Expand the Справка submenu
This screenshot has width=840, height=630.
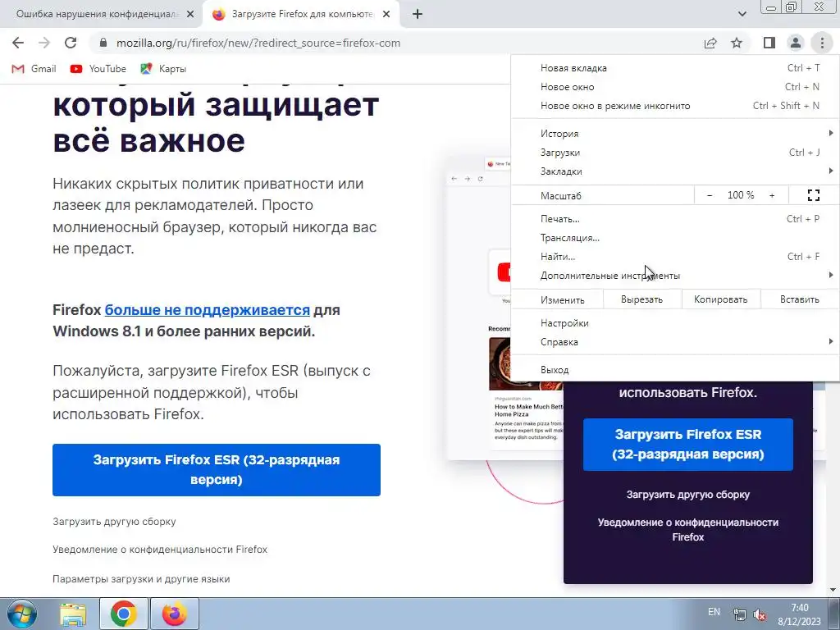point(675,342)
